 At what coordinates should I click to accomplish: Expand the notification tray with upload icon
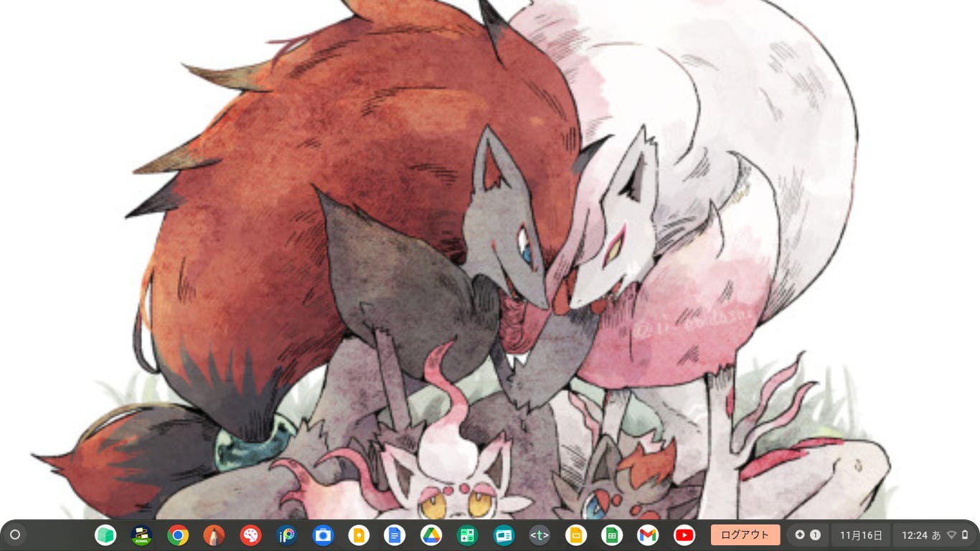coord(807,534)
